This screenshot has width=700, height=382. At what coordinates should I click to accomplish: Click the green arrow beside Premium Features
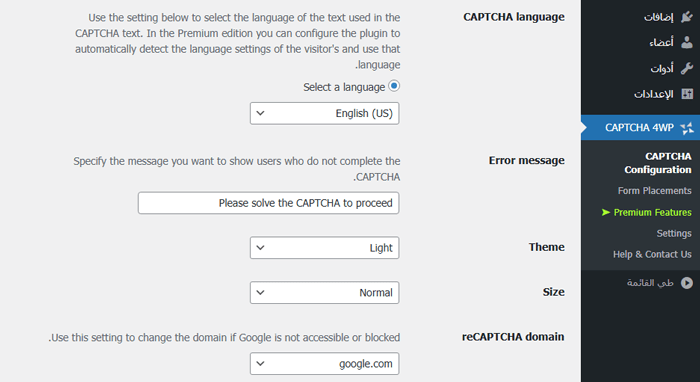605,212
